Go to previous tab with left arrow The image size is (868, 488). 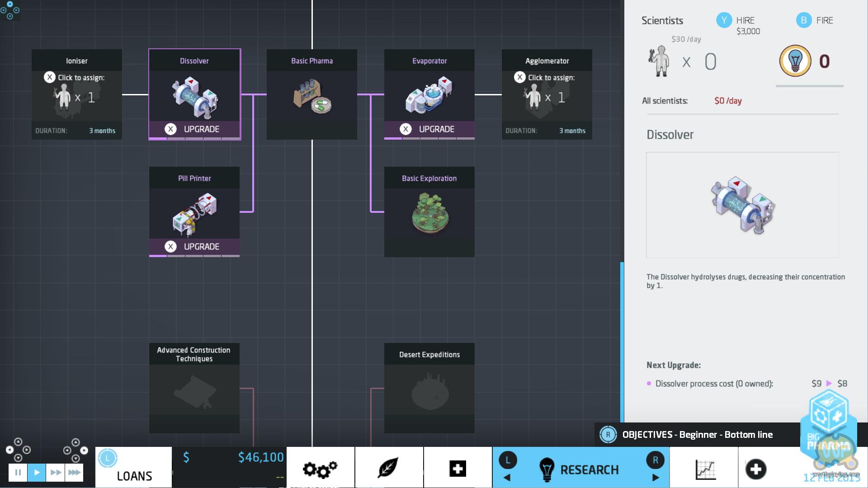point(507,478)
